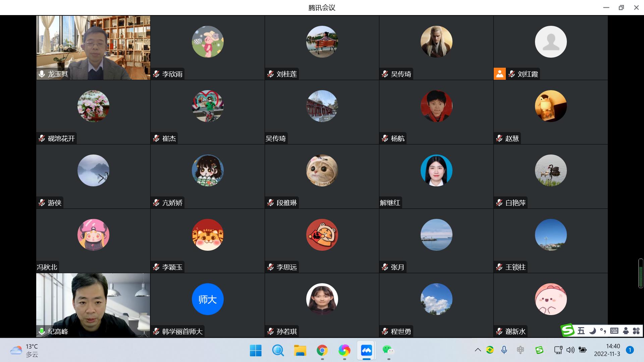Click the Tencent Meeting taskbar icon
This screenshot has height=362, width=644.
(x=366, y=351)
